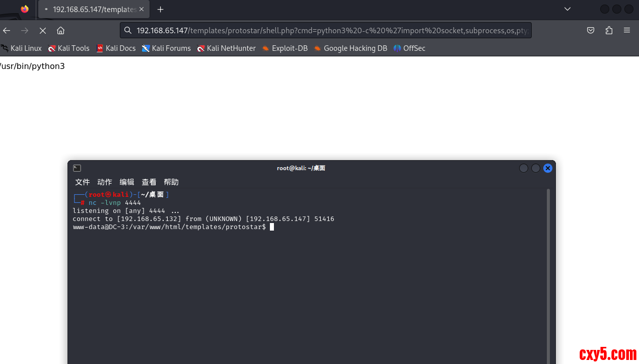Open the Extensions menu
This screenshot has height=364, width=639.
pos(609,31)
